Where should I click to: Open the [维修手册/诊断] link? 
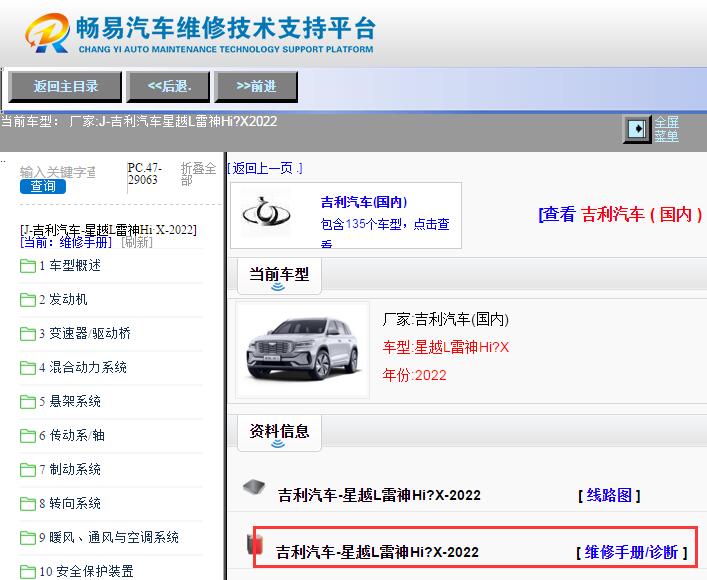tap(632, 552)
